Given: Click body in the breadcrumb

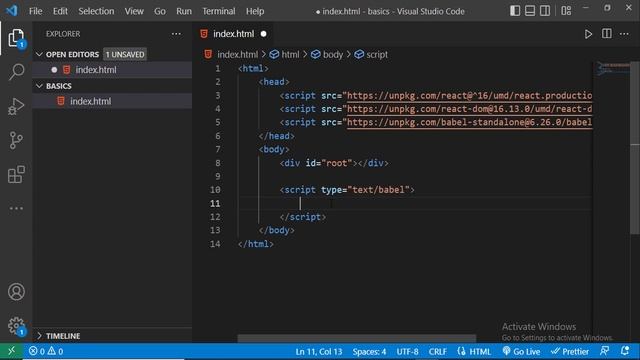Looking at the screenshot, I should [333, 54].
